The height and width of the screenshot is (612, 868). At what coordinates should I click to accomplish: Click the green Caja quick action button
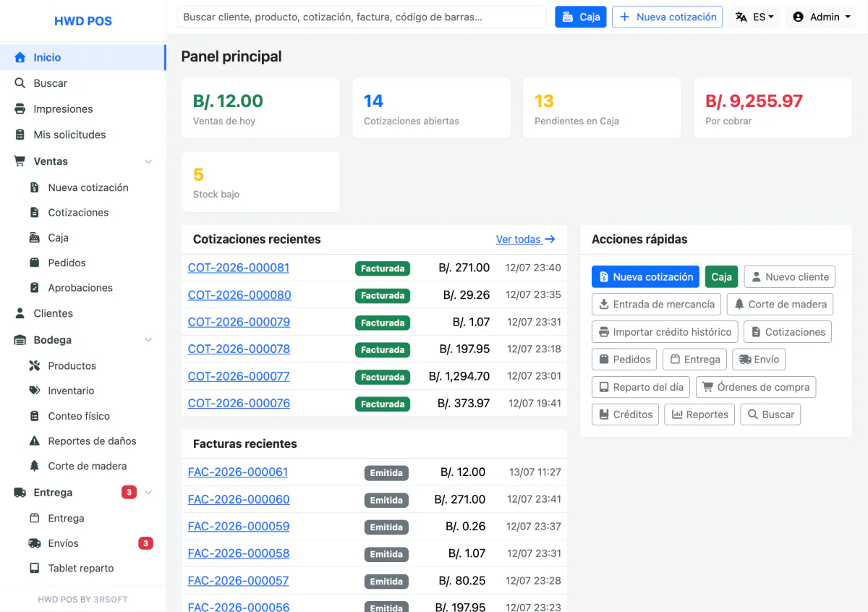[x=722, y=277]
